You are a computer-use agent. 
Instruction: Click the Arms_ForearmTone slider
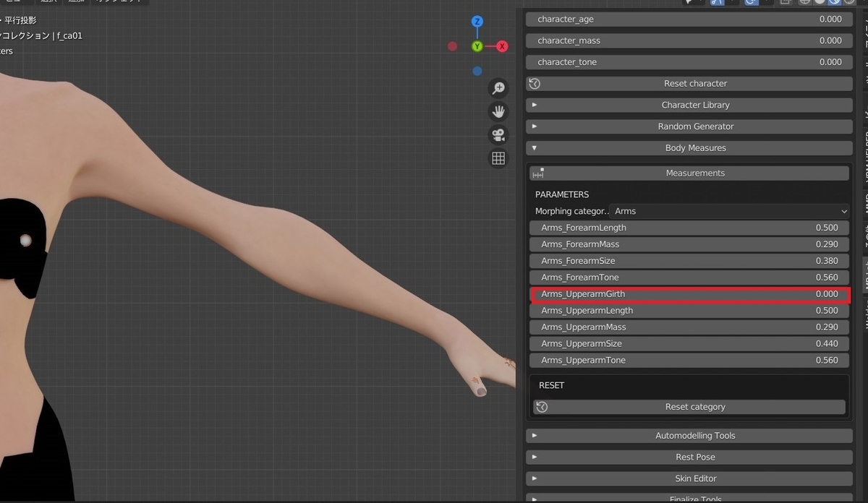[x=689, y=278]
